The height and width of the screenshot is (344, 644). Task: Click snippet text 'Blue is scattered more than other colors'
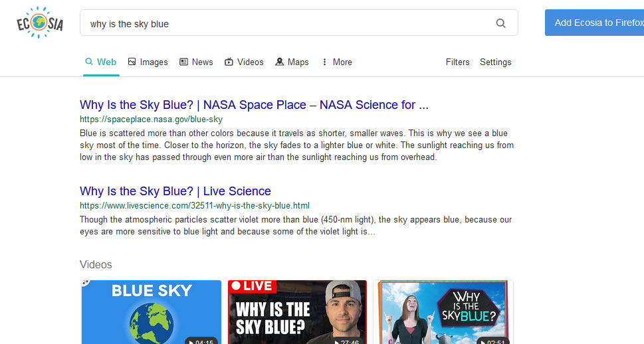pos(158,133)
